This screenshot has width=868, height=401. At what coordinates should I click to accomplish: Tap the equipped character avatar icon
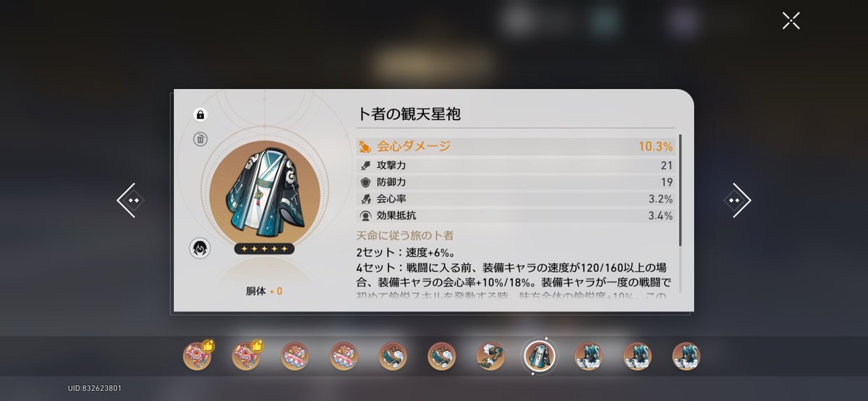click(200, 248)
